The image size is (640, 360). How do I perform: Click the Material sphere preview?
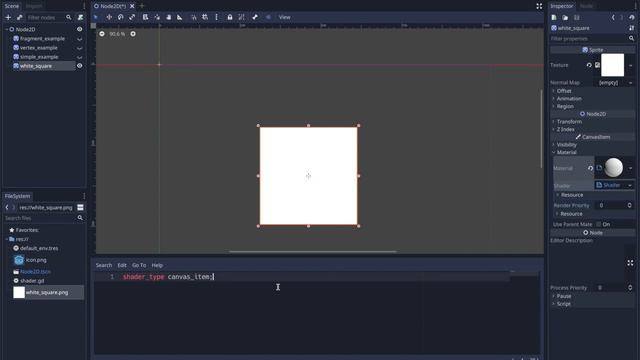613,168
